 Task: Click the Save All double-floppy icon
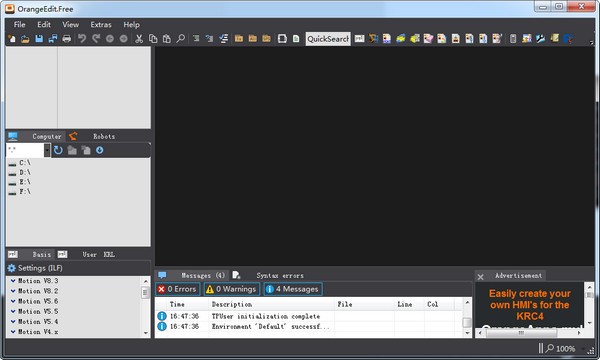pyautogui.click(x=53, y=39)
